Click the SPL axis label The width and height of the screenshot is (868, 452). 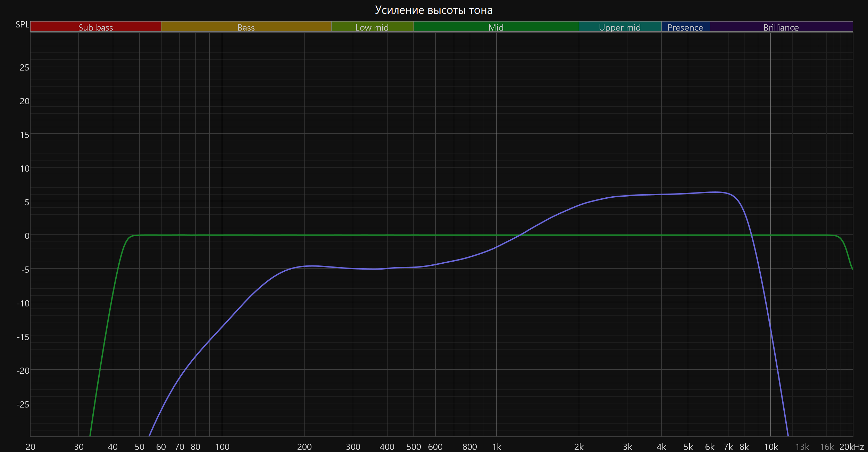pyautogui.click(x=22, y=25)
